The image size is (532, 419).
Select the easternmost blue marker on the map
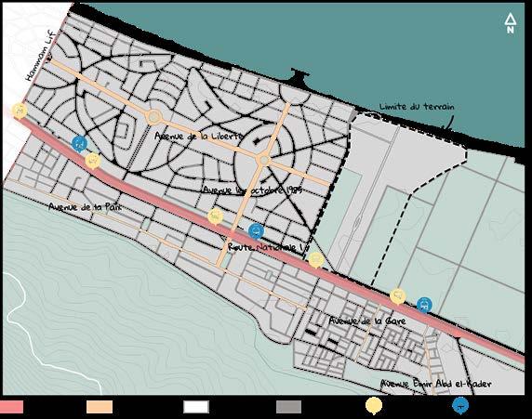tap(424, 305)
